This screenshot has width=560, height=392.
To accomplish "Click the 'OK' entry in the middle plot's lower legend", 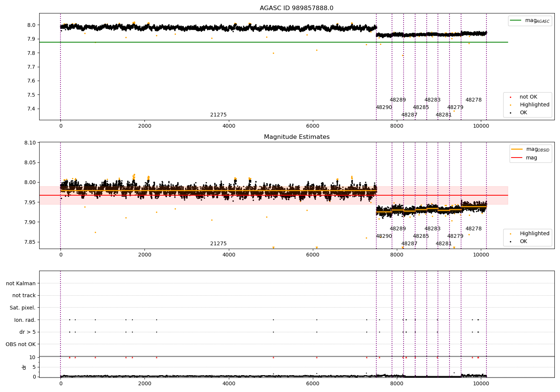I will [523, 242].
